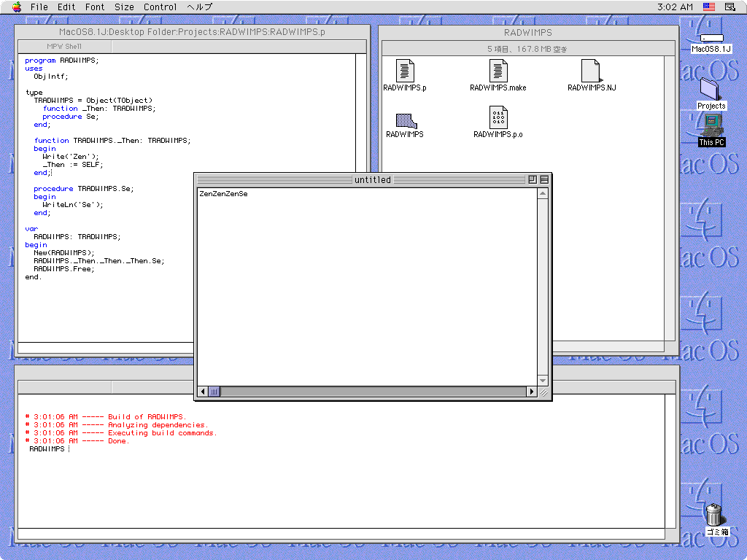This screenshot has width=747, height=560.
Task: Click the RADWIMPS Finder window title bar
Action: coord(528,32)
